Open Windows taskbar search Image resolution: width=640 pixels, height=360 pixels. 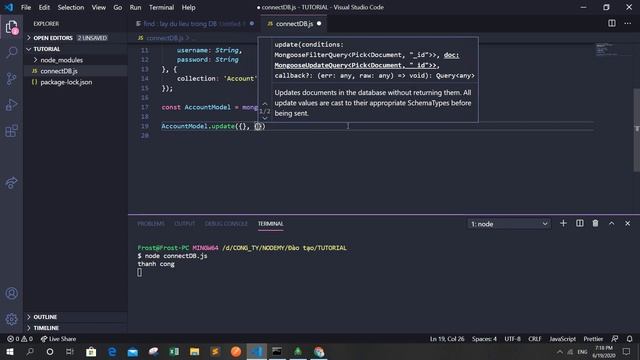[x=30, y=351]
